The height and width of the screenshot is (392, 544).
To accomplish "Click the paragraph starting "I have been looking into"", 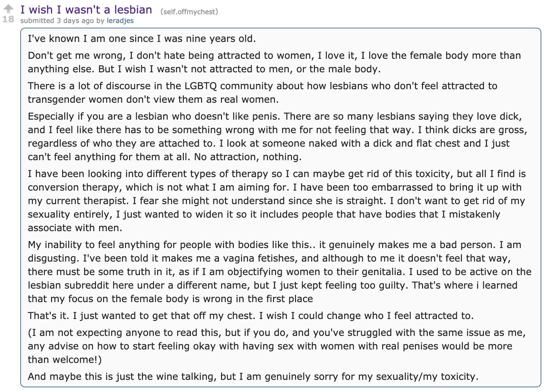I will pyautogui.click(x=277, y=201).
